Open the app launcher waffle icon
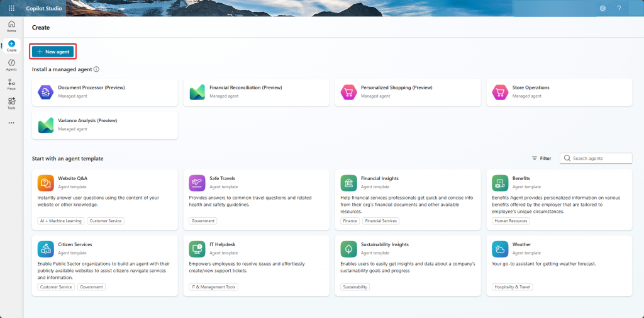This screenshot has height=318, width=644. coord(11,8)
